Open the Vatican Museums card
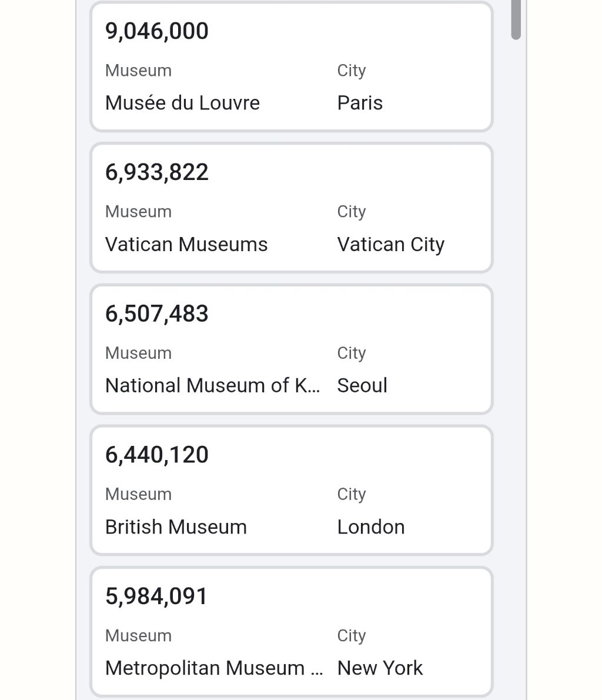The width and height of the screenshot is (602, 700). click(x=292, y=208)
